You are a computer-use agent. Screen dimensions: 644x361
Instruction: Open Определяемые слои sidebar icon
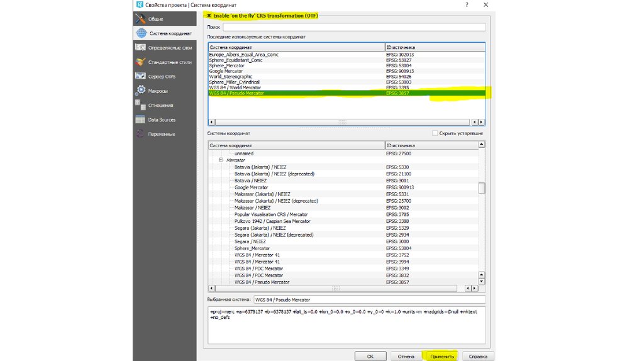[x=140, y=48]
